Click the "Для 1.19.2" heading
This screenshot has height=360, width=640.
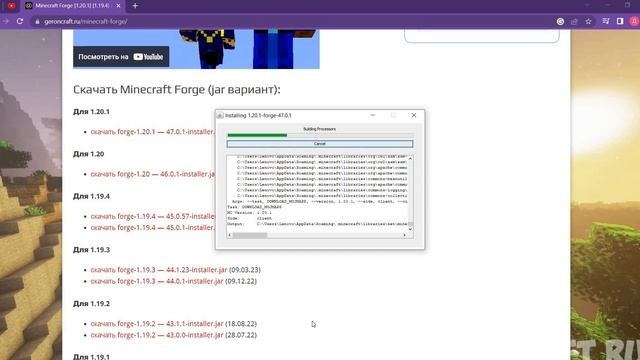pos(91,304)
